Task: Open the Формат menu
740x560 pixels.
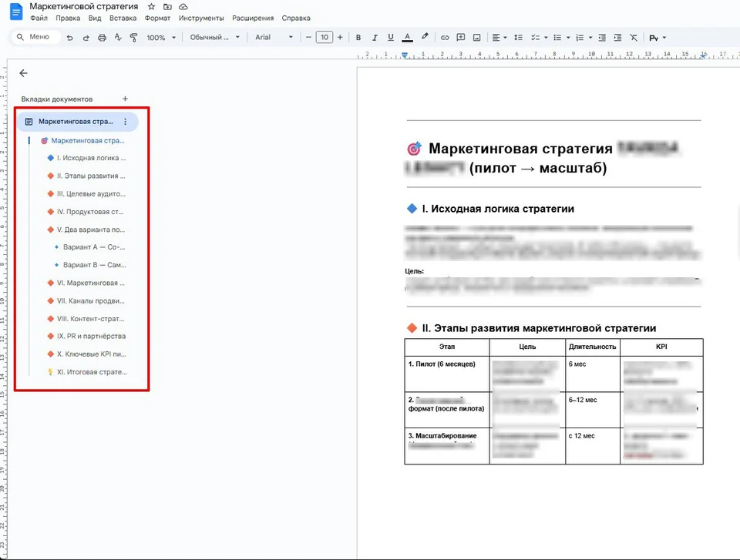Action: [x=157, y=18]
